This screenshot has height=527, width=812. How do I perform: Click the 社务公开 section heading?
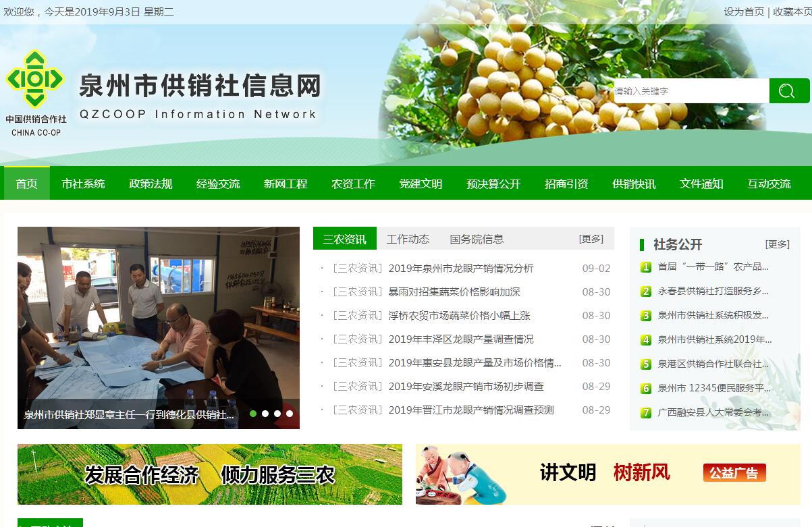pos(678,244)
